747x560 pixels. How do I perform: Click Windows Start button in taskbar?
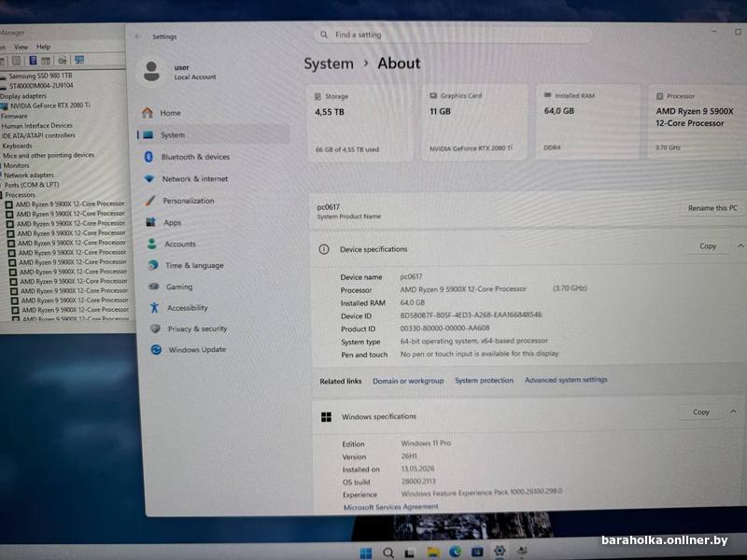tap(366, 553)
